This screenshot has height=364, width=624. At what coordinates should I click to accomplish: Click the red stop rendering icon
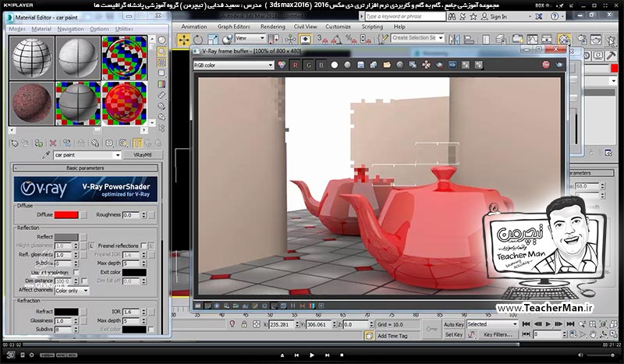546,65
